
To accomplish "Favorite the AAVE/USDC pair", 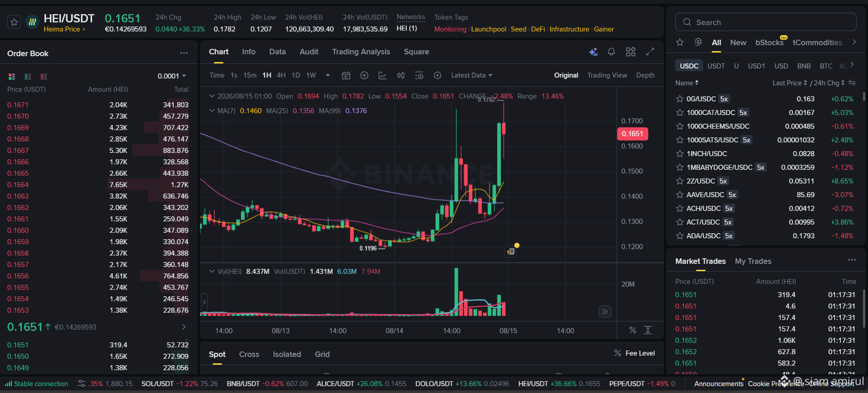I will 679,194.
